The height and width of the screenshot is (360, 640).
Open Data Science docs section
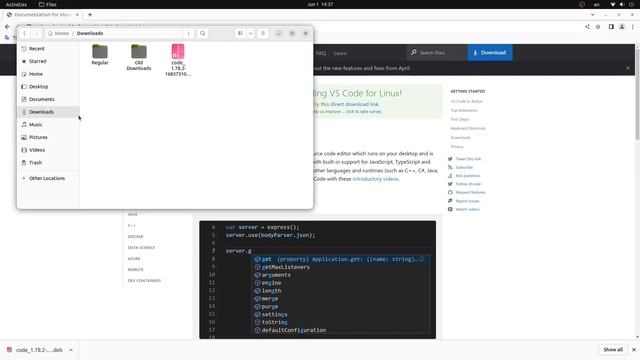[141, 248]
